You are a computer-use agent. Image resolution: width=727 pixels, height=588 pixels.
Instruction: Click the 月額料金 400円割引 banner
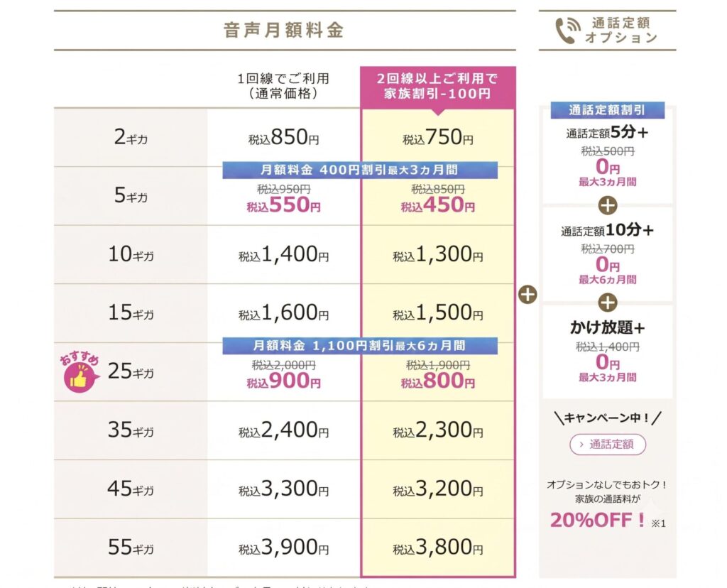(360, 170)
